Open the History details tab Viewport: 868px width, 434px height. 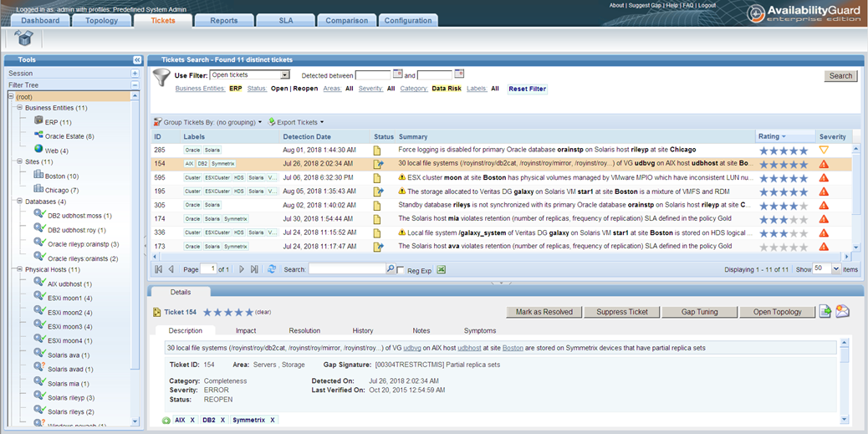(x=363, y=330)
